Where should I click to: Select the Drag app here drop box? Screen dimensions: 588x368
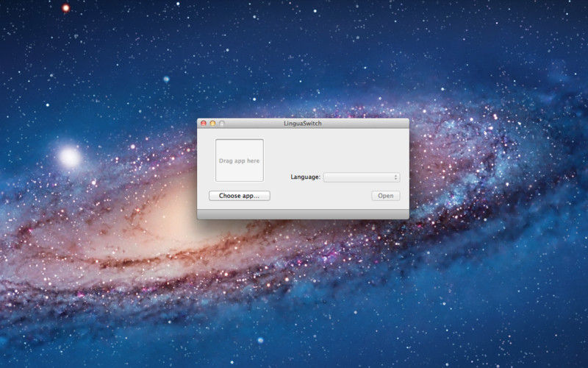[240, 160]
